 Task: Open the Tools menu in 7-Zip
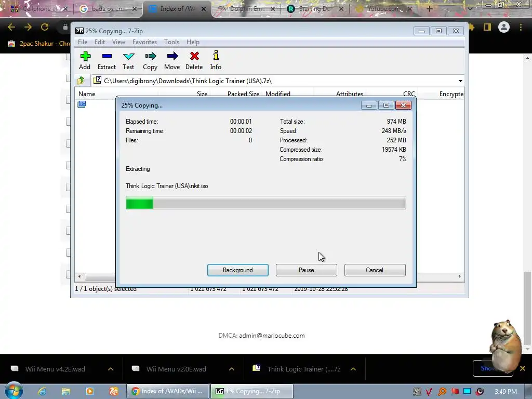coord(171,42)
